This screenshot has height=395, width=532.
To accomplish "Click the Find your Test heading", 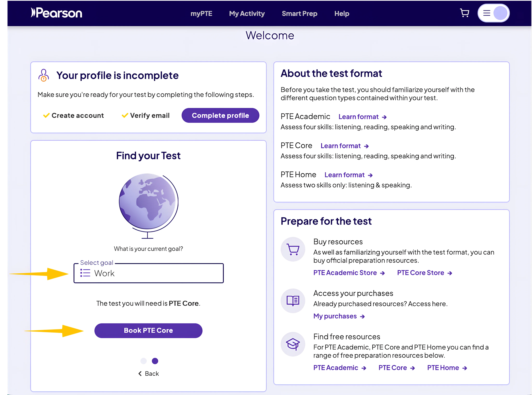I will pyautogui.click(x=148, y=156).
